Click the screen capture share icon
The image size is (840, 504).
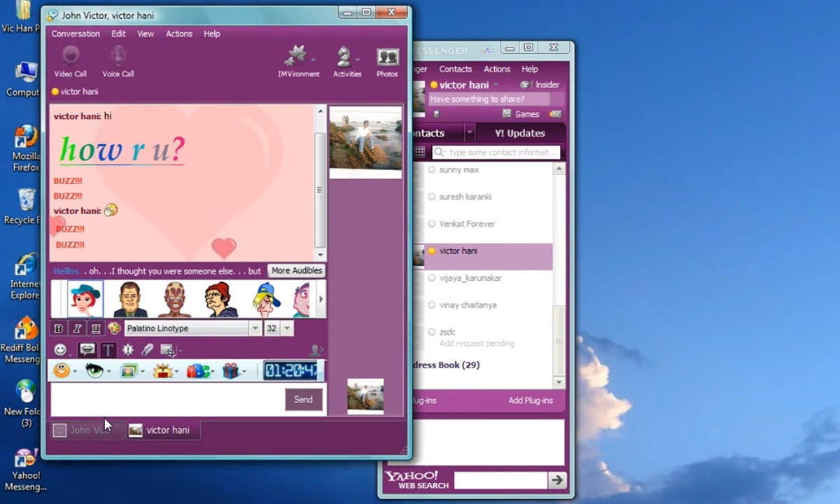(167, 349)
